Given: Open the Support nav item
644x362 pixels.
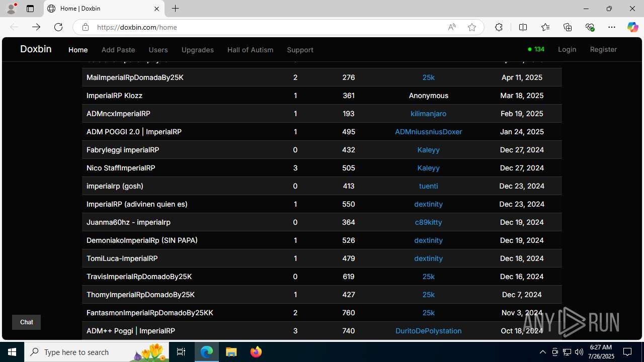Looking at the screenshot, I should pyautogui.click(x=300, y=50).
